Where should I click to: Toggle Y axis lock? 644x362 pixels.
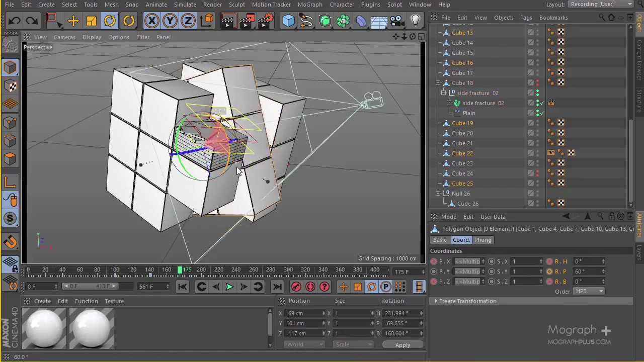170,21
